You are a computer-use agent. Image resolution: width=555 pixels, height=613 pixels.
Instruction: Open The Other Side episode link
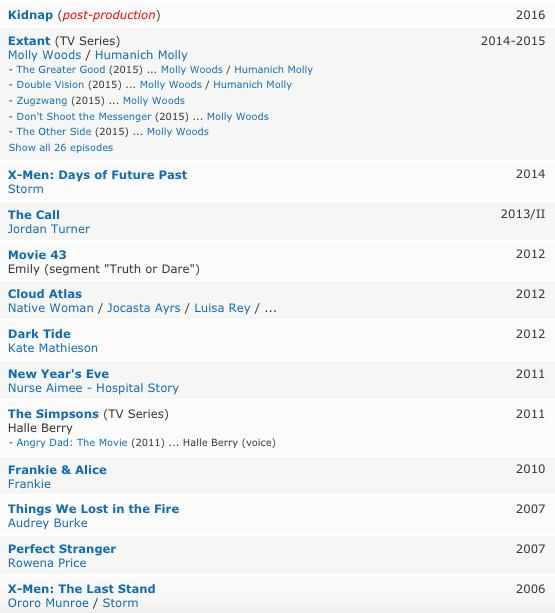(54, 131)
